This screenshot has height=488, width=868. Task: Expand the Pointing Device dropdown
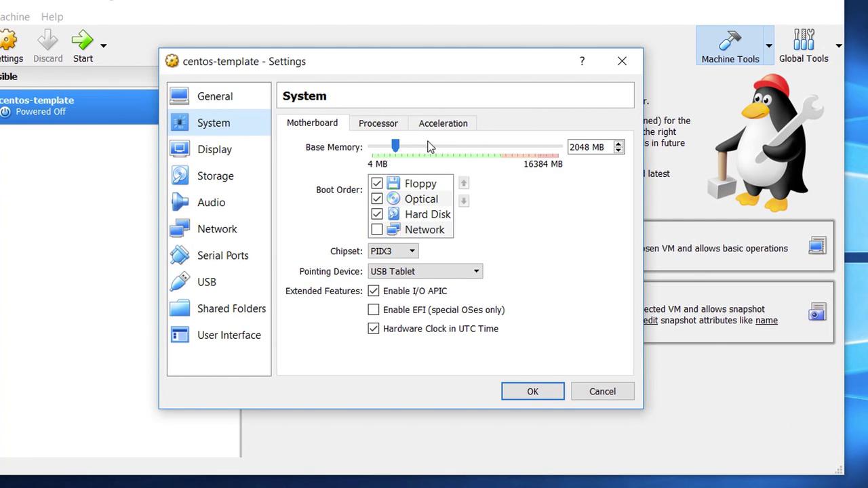pos(425,271)
